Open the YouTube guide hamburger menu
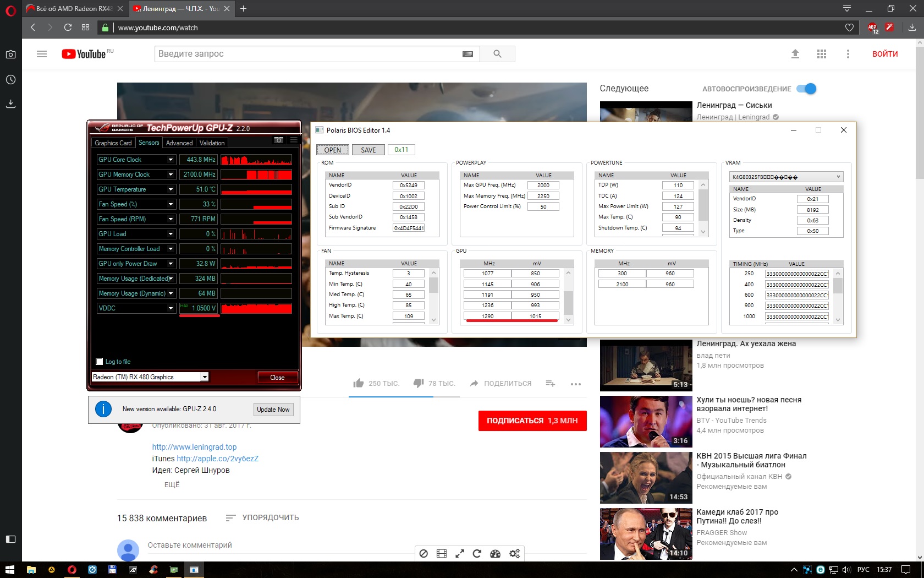This screenshot has width=924, height=578. pos(42,54)
